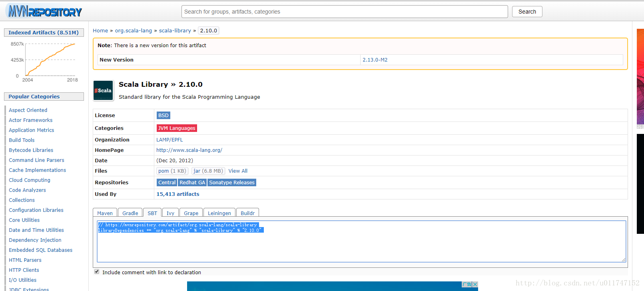Click the Search button

[x=527, y=12]
